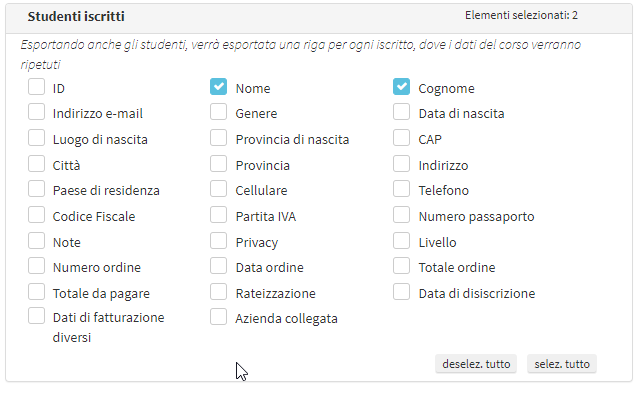This screenshot has width=641, height=395.
Task: Tick the Partita IVA checkbox
Action: [218, 215]
